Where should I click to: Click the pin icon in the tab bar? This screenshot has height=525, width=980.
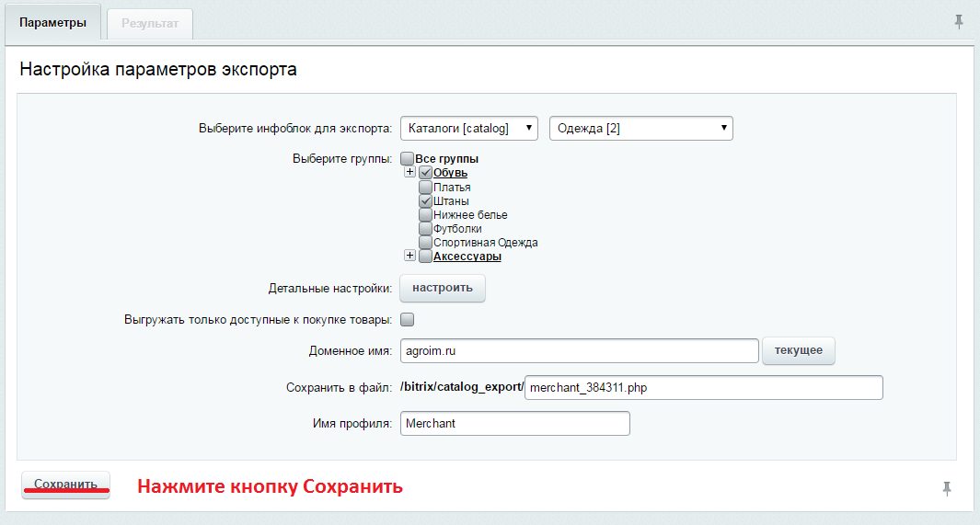click(x=959, y=22)
